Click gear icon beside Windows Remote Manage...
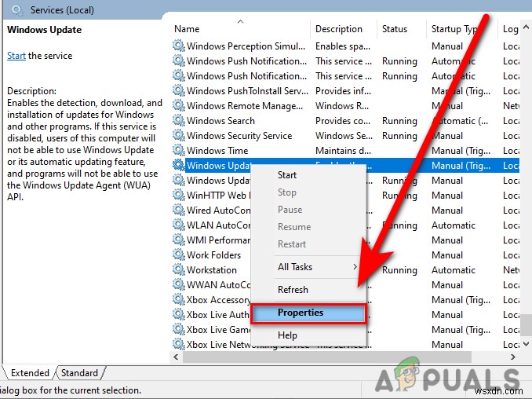This screenshot has height=399, width=532. click(x=178, y=105)
